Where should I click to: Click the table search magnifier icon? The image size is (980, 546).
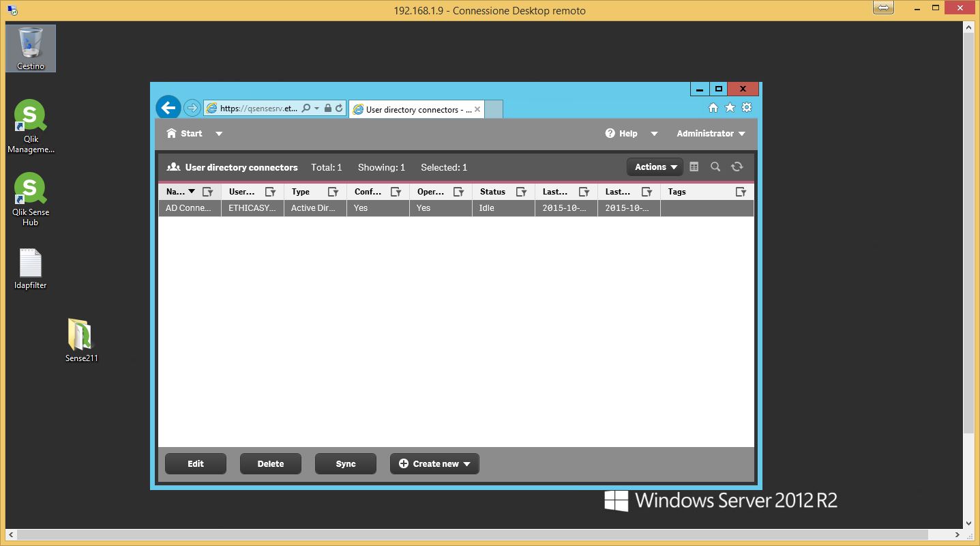coord(715,167)
